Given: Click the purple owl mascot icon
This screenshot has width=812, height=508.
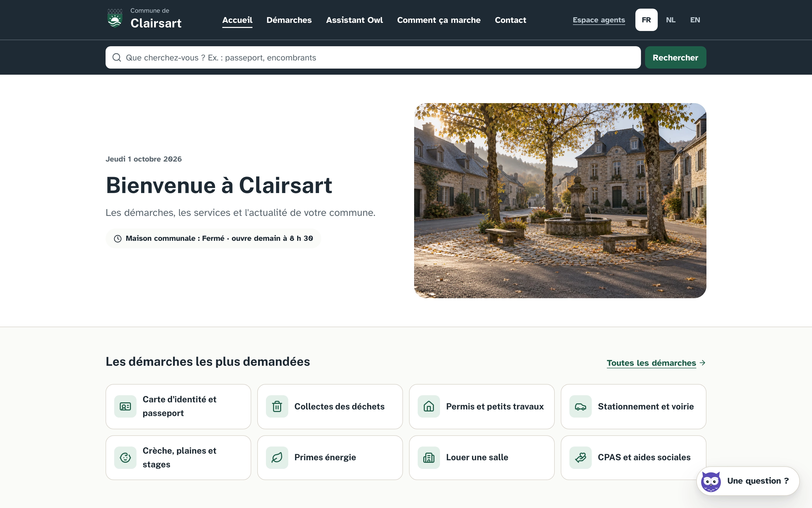Looking at the screenshot, I should point(711,482).
